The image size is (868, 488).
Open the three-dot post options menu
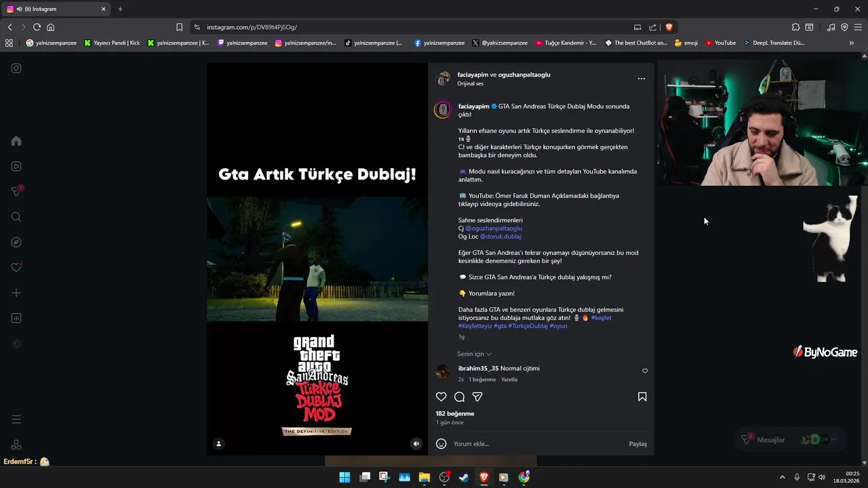(642, 79)
